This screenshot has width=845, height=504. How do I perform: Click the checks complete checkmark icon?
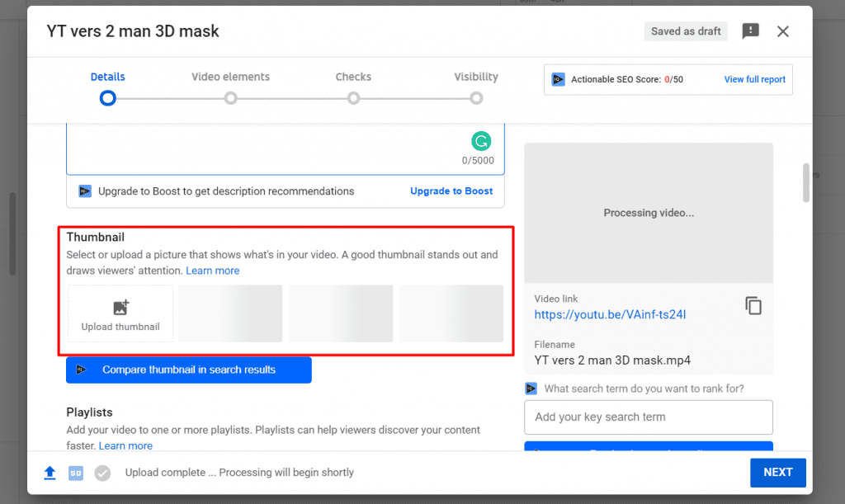tap(102, 473)
